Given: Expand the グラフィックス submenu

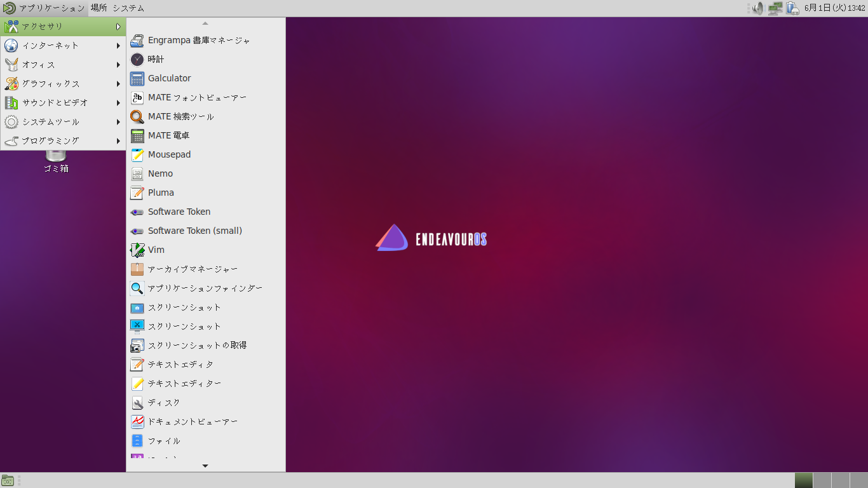Looking at the screenshot, I should point(63,83).
